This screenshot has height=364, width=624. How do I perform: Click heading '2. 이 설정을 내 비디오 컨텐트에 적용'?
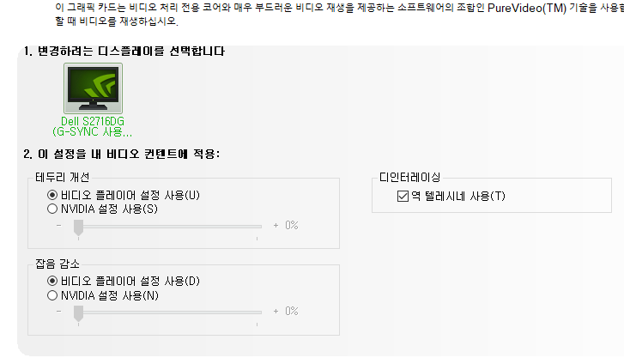122,154
